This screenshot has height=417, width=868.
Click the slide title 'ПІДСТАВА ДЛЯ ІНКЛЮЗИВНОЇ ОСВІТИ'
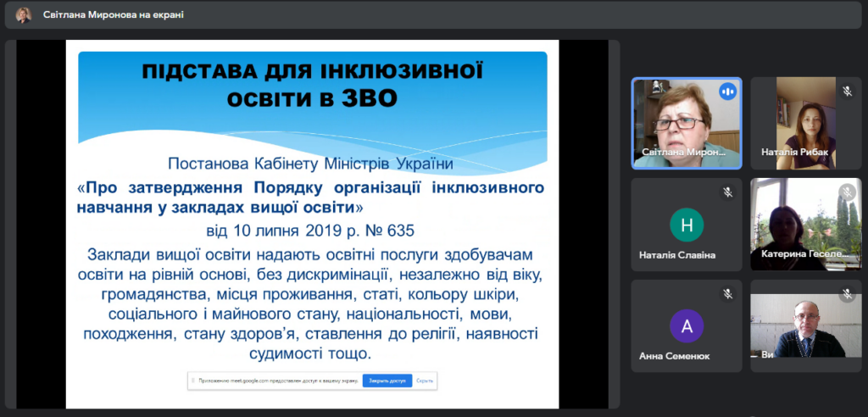[x=312, y=85]
